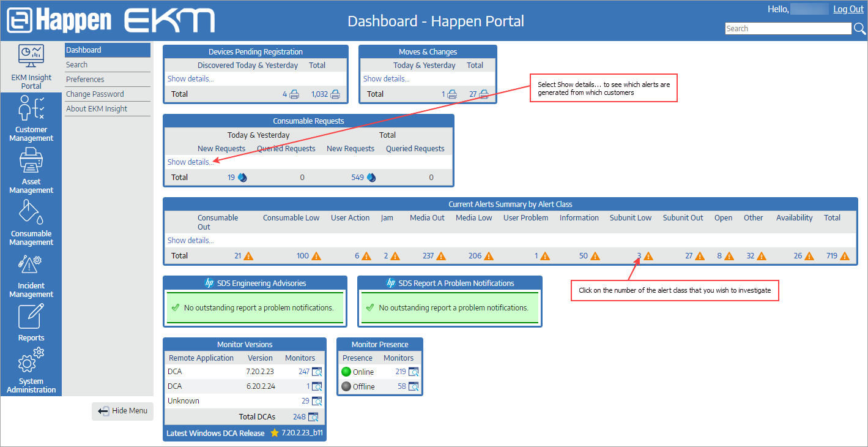The width and height of the screenshot is (868, 447).
Task: Click warning icon for Information alerts
Action: pos(595,256)
